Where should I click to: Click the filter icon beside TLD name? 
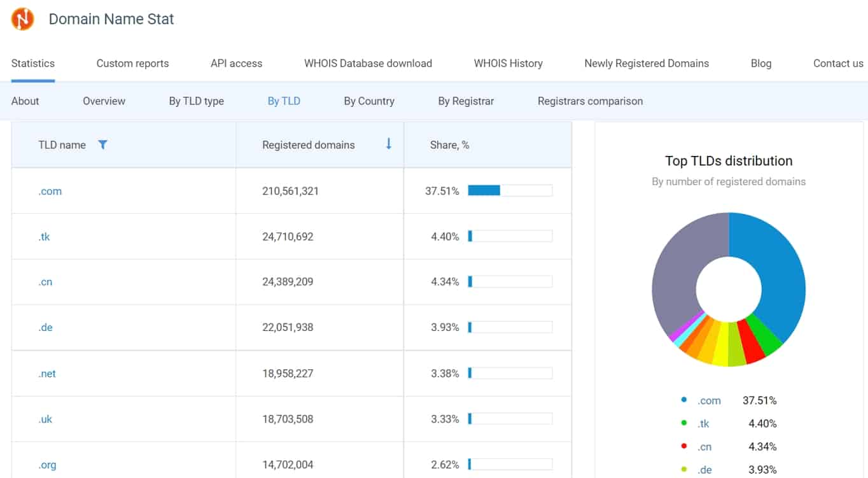pyautogui.click(x=102, y=145)
